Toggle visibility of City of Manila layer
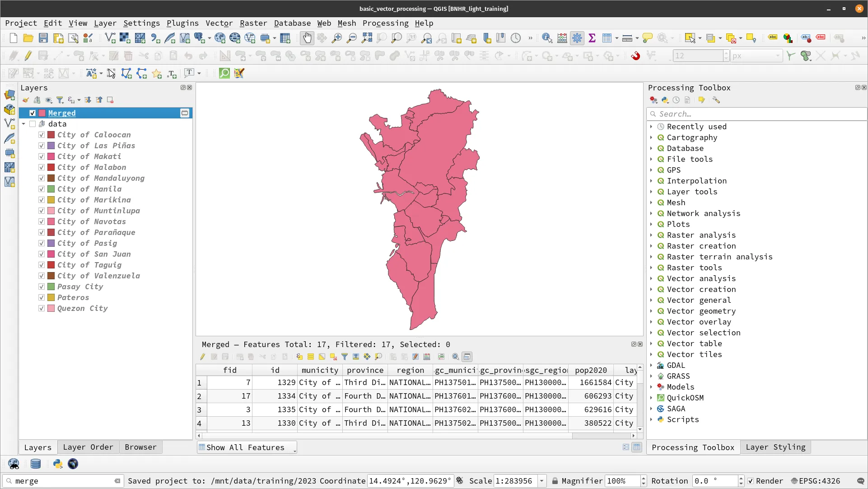Viewport: 868px width, 489px height. coord(42,189)
